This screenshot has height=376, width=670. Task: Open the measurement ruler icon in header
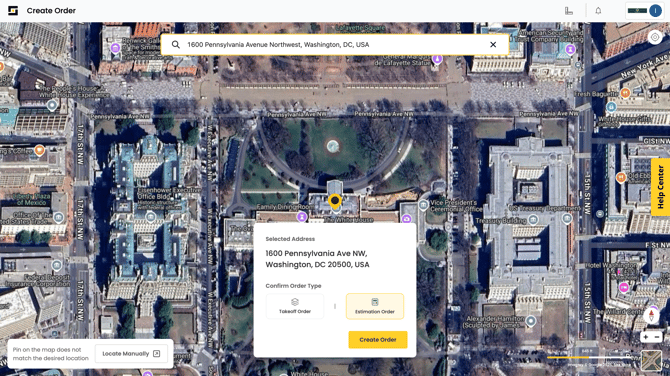[x=569, y=11]
